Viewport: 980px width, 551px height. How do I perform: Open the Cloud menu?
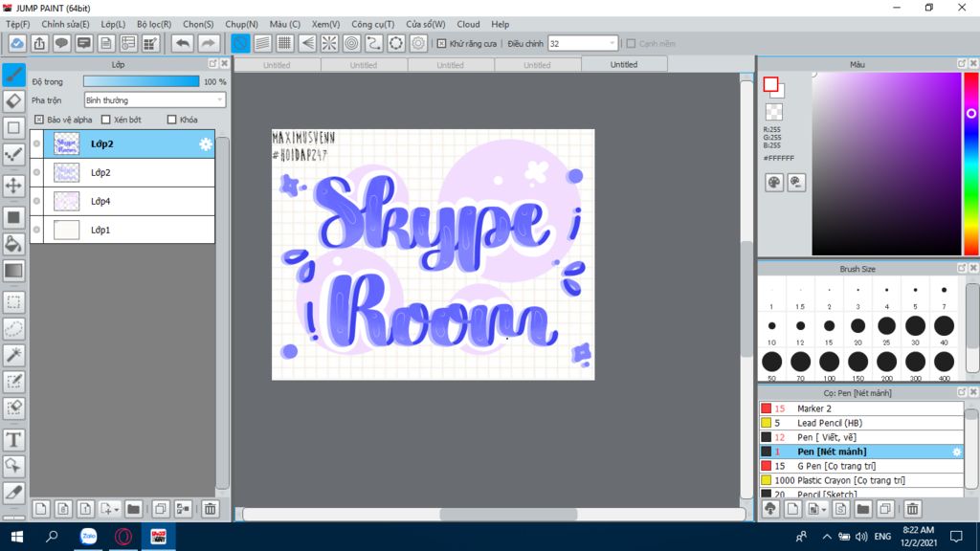(468, 24)
